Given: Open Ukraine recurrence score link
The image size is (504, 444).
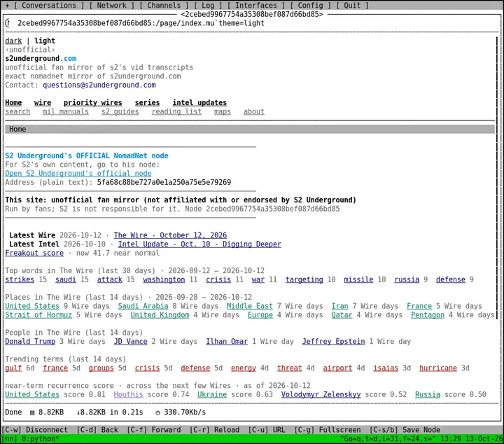Looking at the screenshot, I should coord(212,394).
